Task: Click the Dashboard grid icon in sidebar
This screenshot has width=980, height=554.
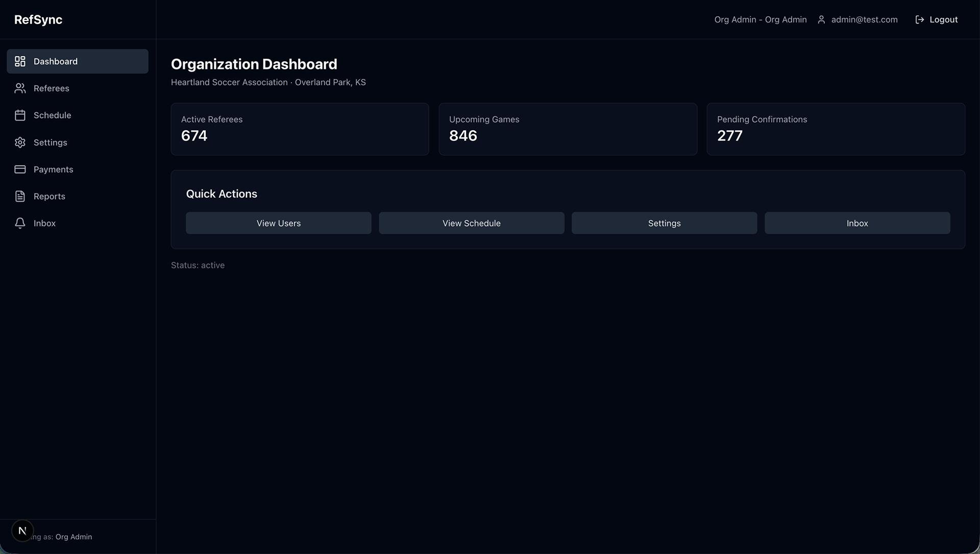Action: [20, 61]
